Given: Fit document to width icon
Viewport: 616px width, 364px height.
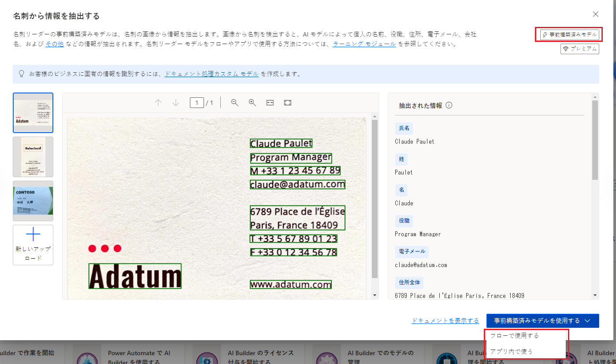Looking at the screenshot, I should point(270,102).
